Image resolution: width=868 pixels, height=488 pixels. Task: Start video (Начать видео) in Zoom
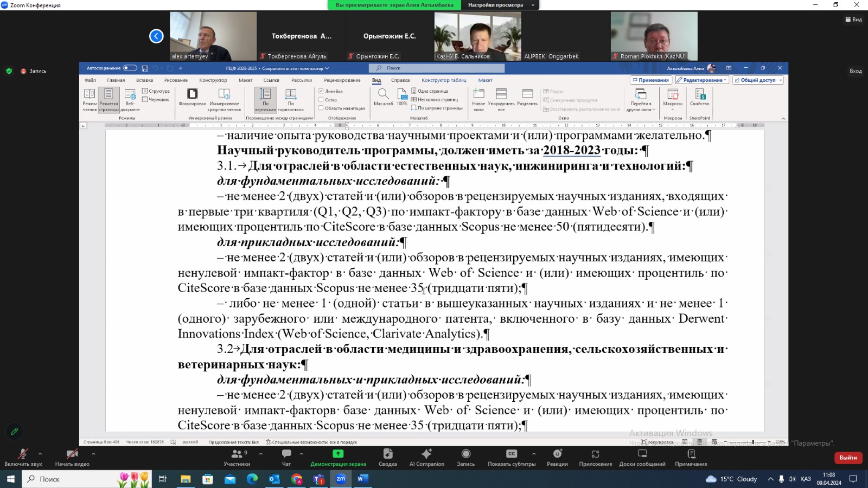click(72, 458)
